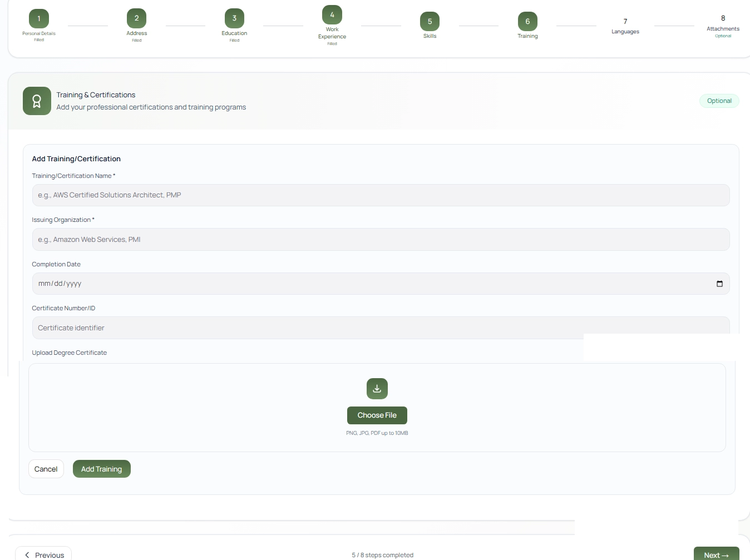Click the Training & Certifications ribbon badge icon
This screenshot has height=560, width=750.
[x=37, y=101]
